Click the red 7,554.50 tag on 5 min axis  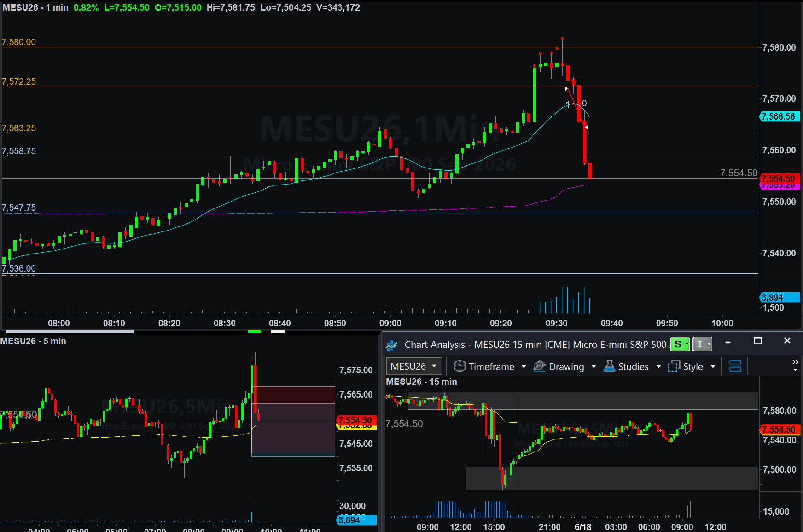[357, 420]
